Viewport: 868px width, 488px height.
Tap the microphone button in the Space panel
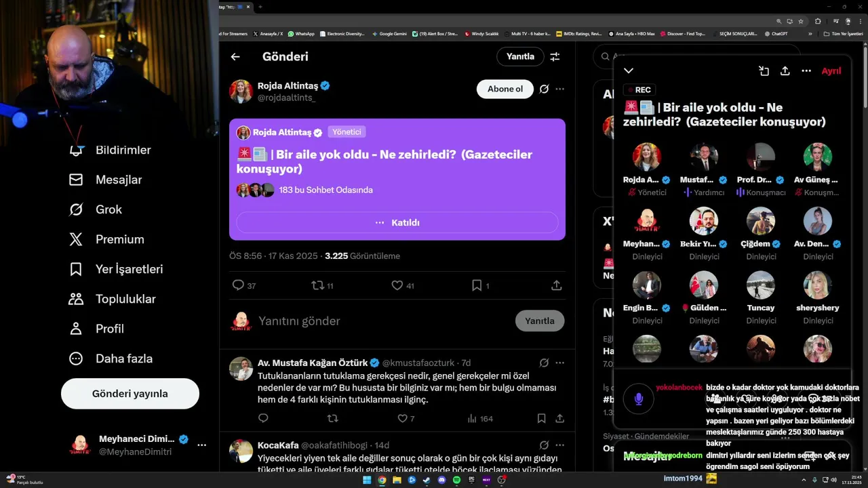point(638,399)
